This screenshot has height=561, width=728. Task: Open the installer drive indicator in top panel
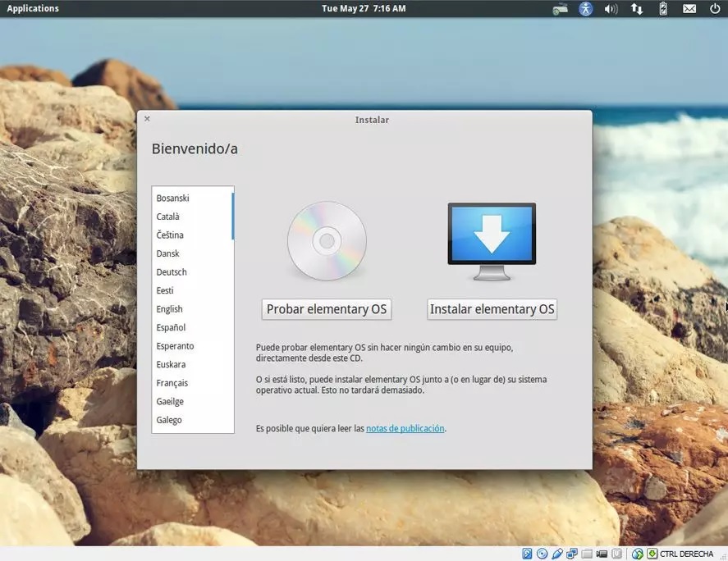coord(560,9)
